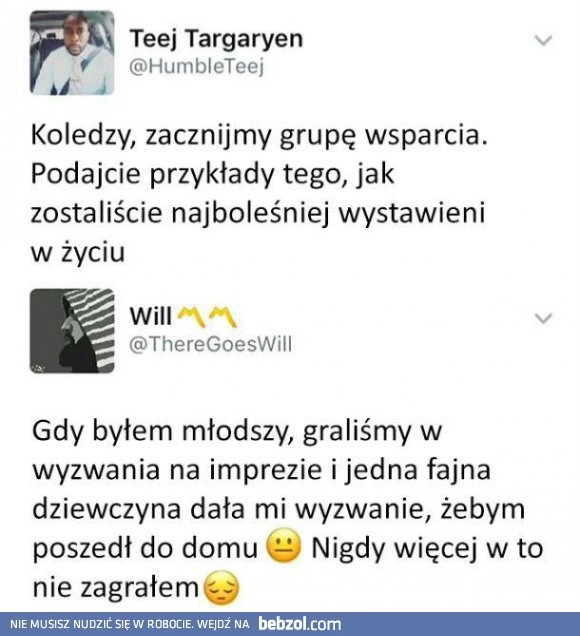Open the @HumbleTeej handle link
Viewport: 580px width, 636px height.
tap(197, 66)
